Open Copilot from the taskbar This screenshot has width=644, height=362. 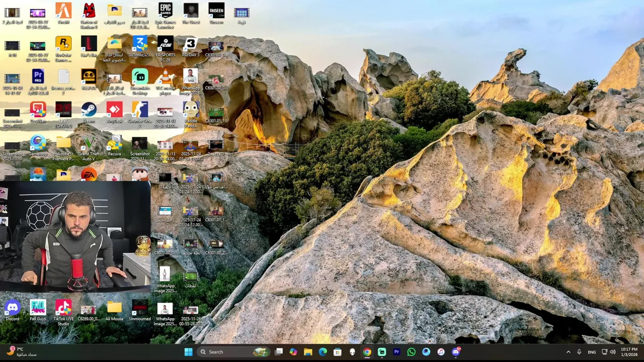[x=293, y=352]
